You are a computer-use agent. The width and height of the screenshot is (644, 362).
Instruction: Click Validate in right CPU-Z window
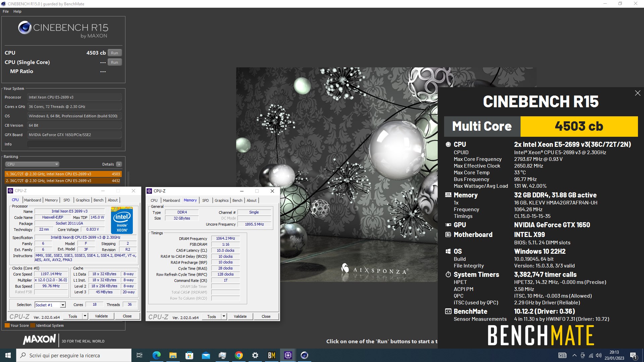[240, 316]
